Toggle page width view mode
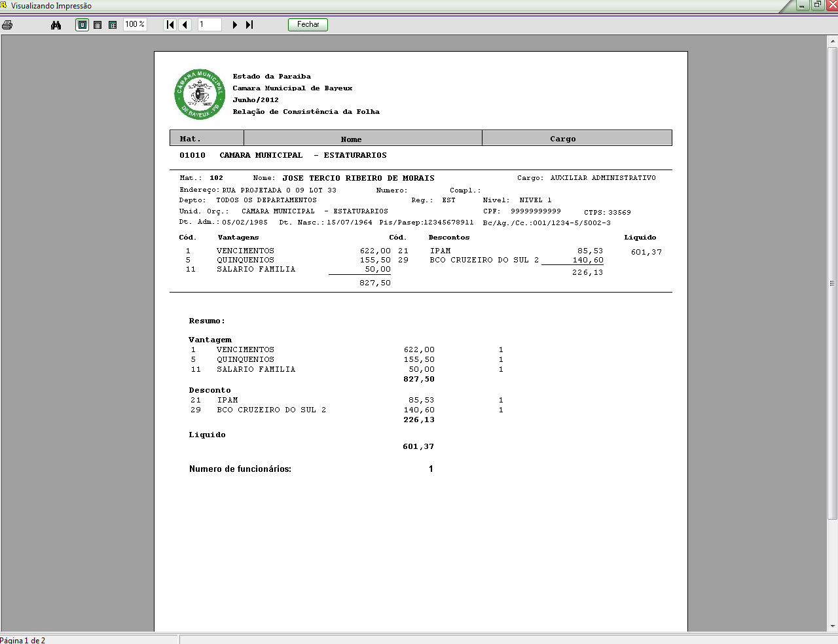838x644 pixels. (x=98, y=25)
